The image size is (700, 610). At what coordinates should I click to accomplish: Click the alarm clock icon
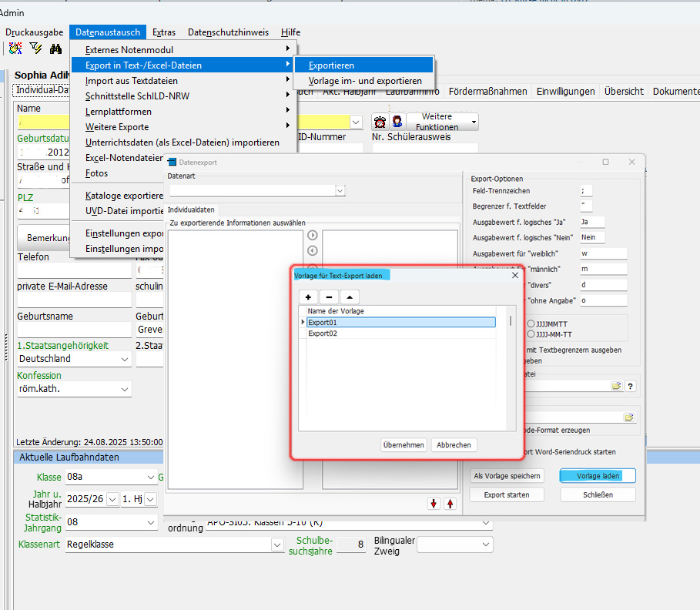380,122
